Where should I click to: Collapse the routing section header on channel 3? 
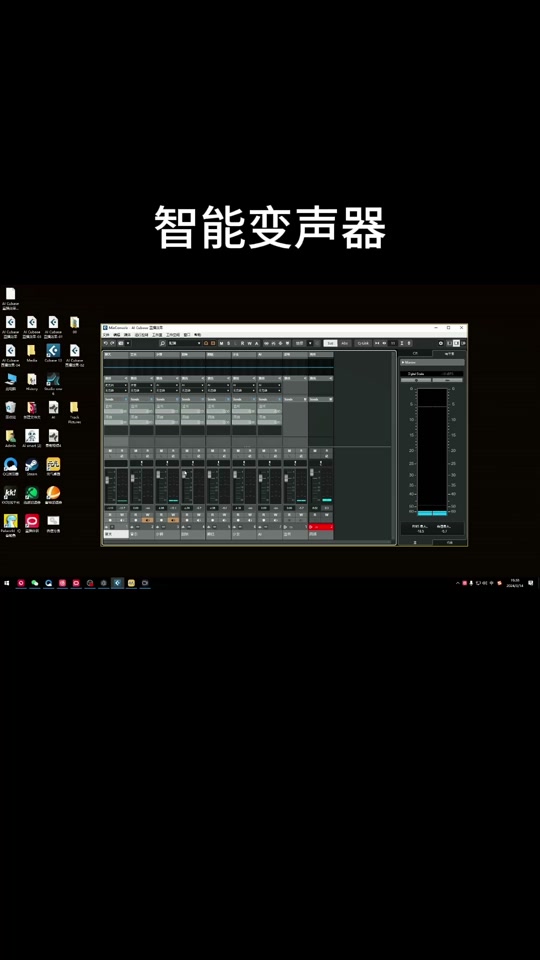pyautogui.click(x=167, y=378)
